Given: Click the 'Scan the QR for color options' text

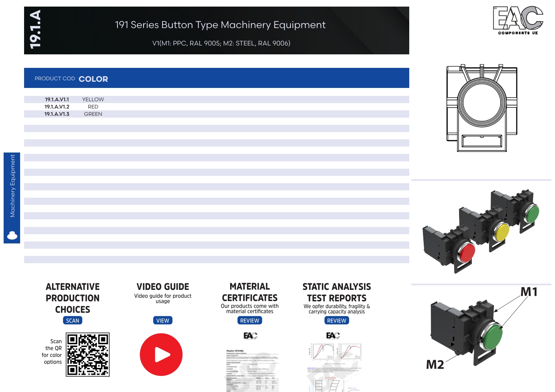Looking at the screenshot, I should pyautogui.click(x=52, y=351).
